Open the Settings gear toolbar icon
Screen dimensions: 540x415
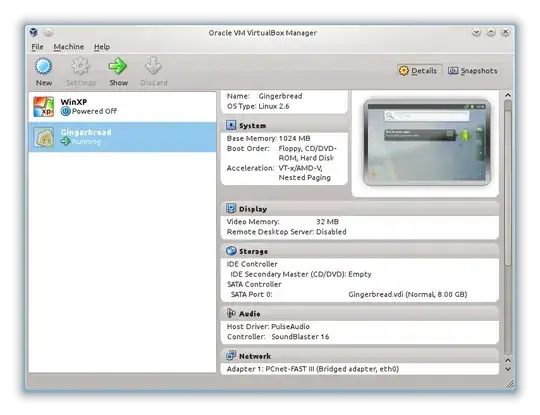(81, 66)
